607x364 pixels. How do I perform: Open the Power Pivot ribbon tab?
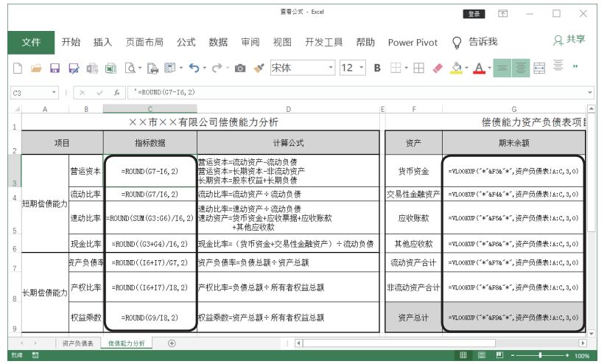(413, 42)
